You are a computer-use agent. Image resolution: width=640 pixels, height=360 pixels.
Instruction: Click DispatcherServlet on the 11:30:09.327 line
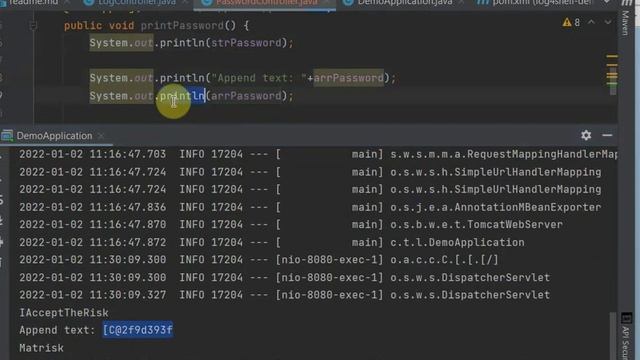496,295
